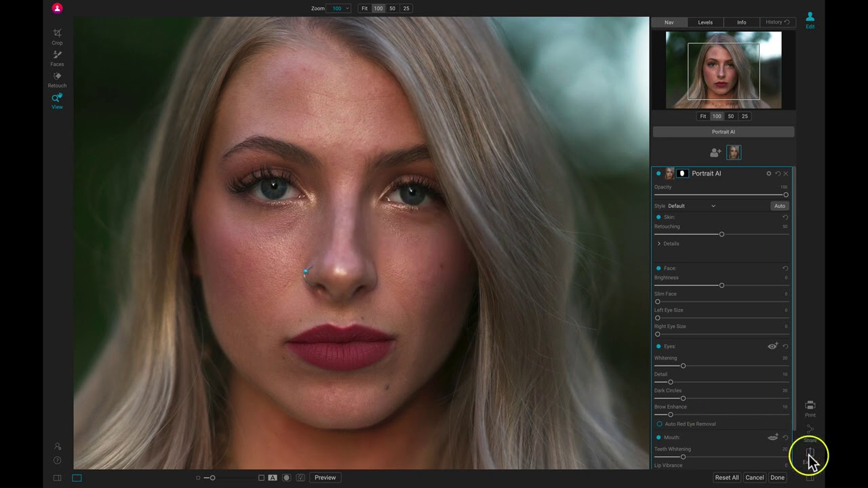Select the detected face thumbnail
This screenshot has height=488, width=868.
click(x=734, y=152)
